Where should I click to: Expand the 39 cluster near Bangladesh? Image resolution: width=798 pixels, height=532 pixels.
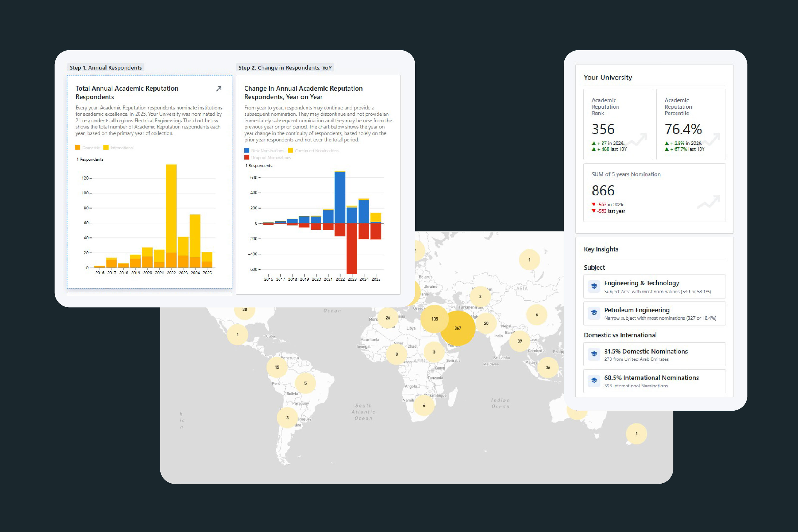[519, 341]
